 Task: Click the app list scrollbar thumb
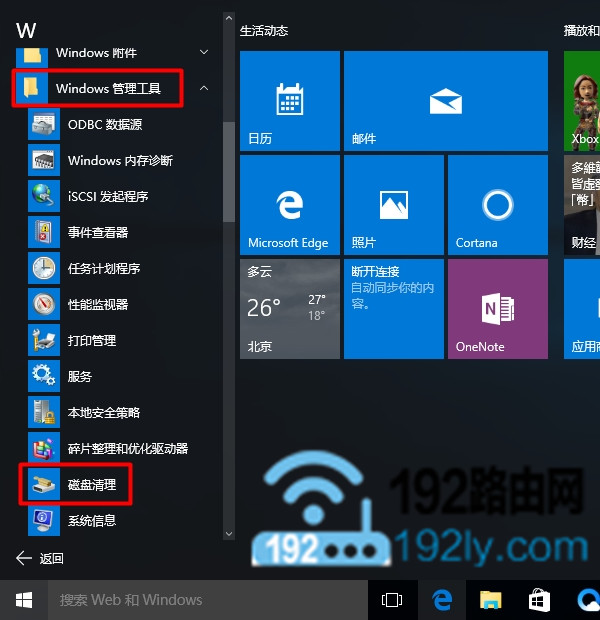pos(229,172)
